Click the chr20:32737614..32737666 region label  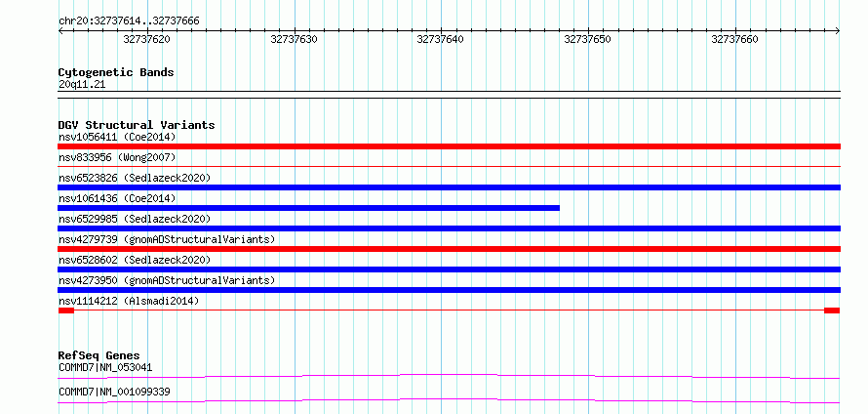tap(129, 21)
